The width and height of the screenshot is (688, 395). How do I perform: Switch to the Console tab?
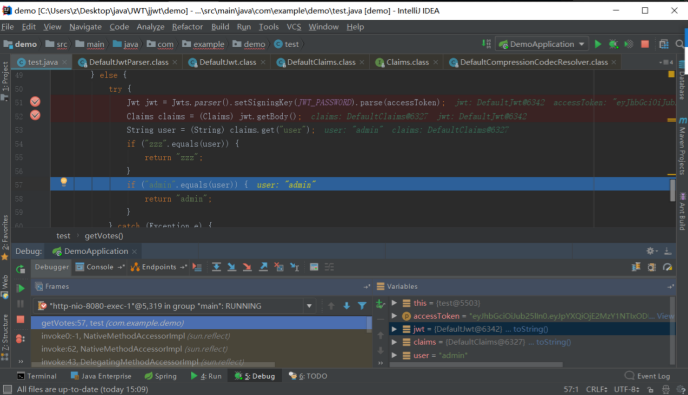(100, 267)
